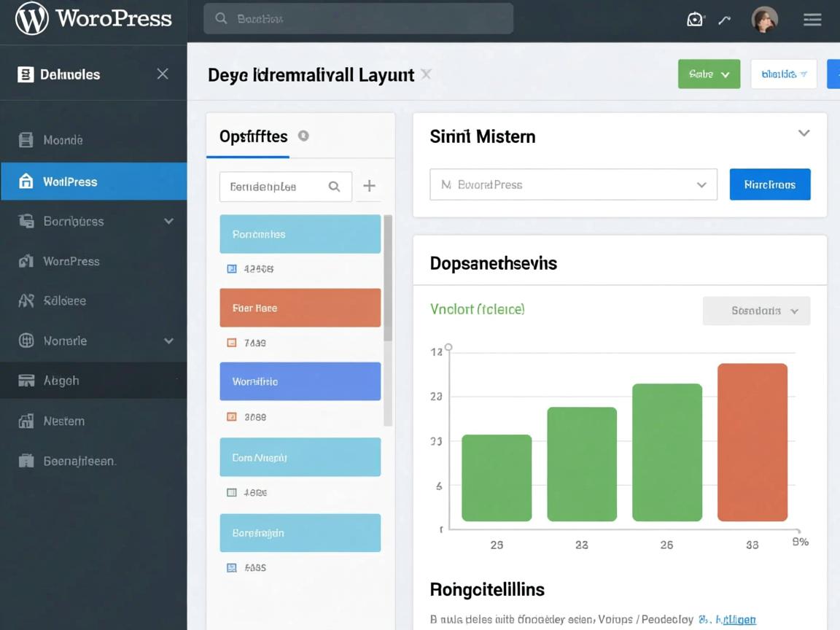840x630 pixels.
Task: Toggle the checkbox labeled 7439
Action: click(232, 342)
